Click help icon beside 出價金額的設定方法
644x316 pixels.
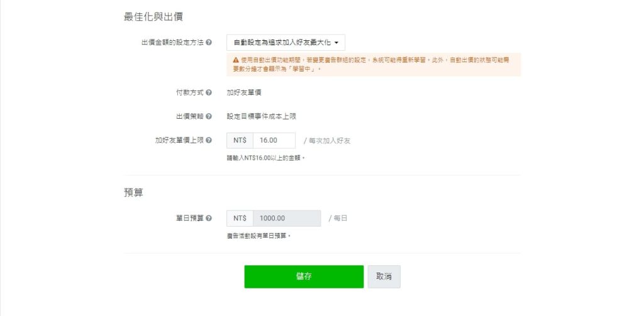[209, 43]
